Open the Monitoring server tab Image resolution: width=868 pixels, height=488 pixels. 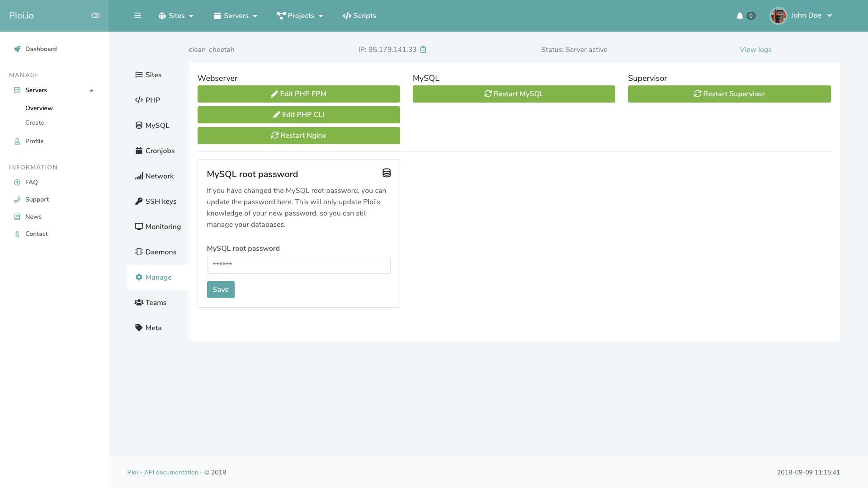[x=158, y=227]
